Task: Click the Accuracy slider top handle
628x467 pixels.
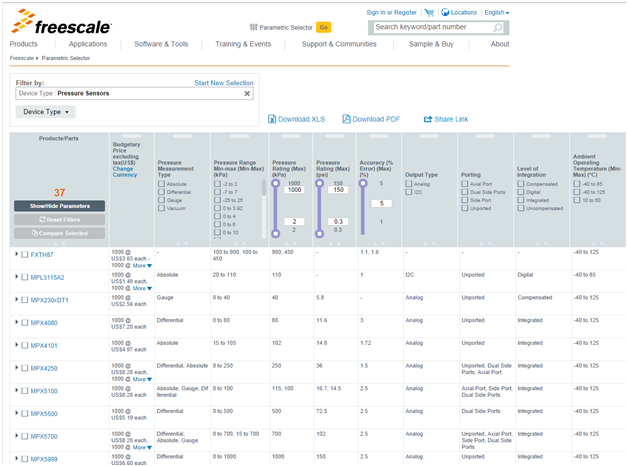Action: (363, 183)
